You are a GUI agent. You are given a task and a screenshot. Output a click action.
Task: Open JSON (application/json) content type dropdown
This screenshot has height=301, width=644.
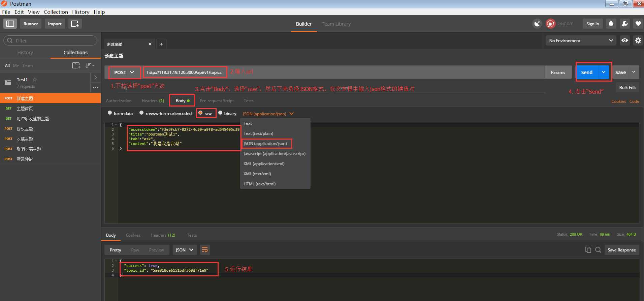coord(268,114)
